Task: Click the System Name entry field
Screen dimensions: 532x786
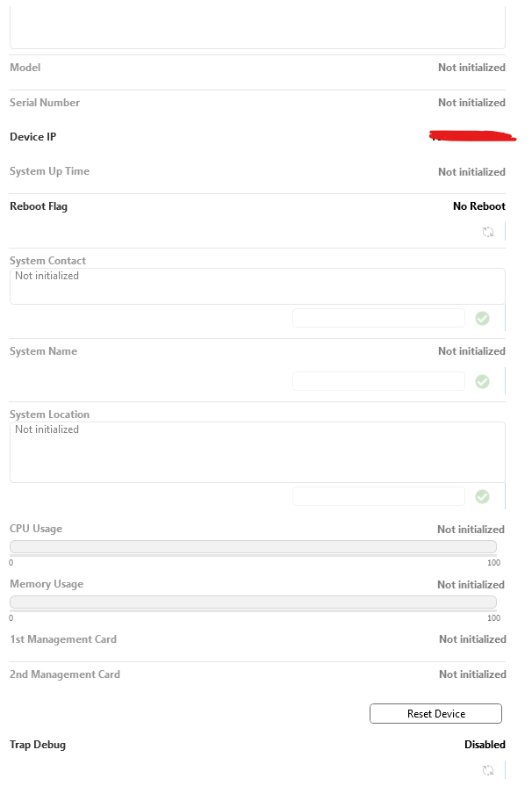Action: point(378,381)
